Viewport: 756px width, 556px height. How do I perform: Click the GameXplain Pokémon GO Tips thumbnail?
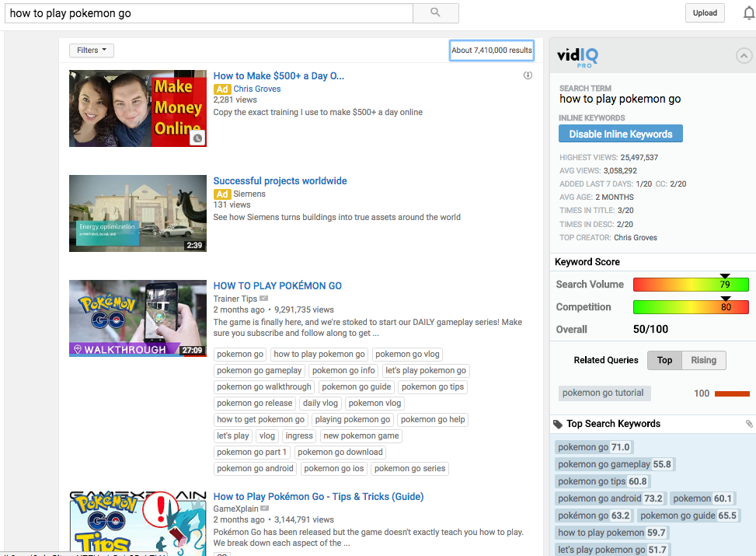(138, 523)
